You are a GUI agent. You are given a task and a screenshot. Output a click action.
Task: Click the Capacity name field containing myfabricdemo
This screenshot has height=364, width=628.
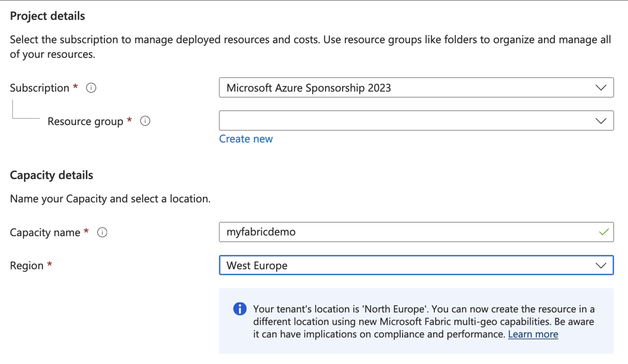click(416, 232)
